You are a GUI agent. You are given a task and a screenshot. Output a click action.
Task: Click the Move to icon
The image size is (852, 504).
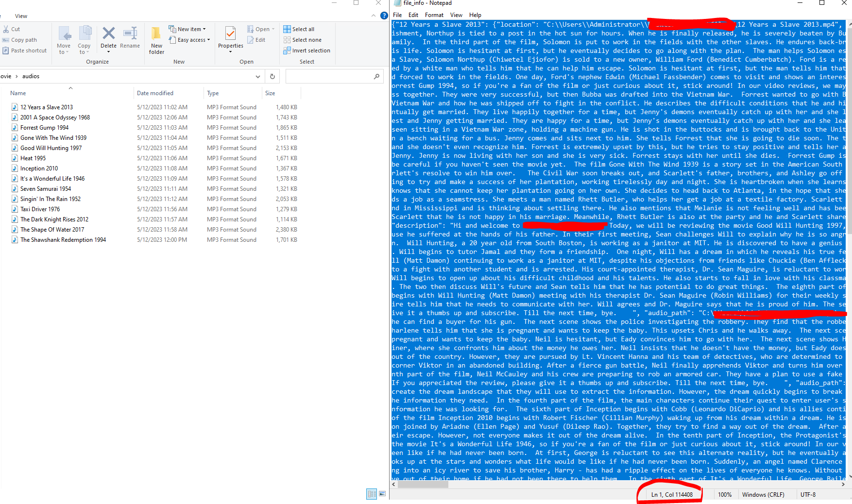coord(64,34)
